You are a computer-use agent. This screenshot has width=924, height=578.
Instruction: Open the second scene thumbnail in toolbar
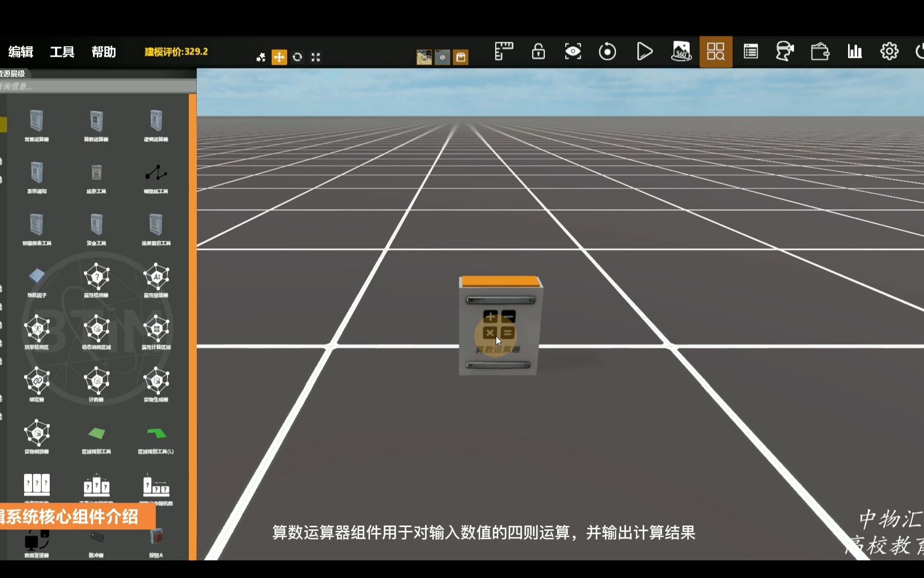coord(442,57)
